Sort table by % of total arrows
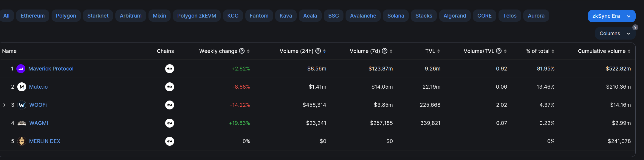The height and width of the screenshot is (160, 644). [553, 51]
